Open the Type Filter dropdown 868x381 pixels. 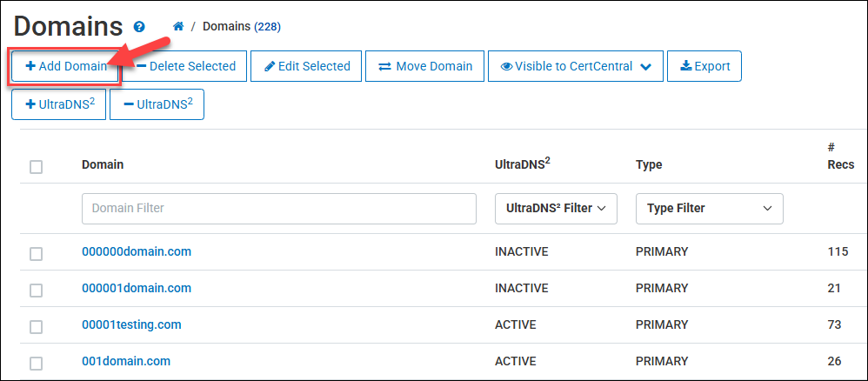[709, 209]
